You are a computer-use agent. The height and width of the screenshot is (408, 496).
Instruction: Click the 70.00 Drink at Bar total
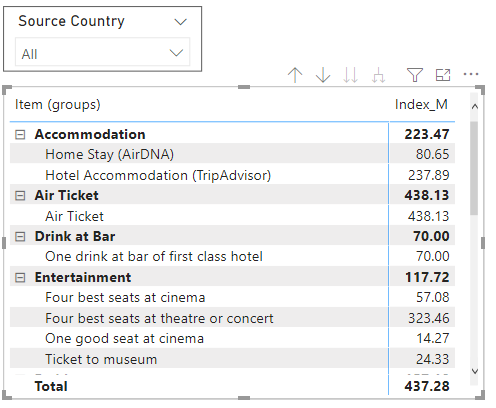[431, 236]
